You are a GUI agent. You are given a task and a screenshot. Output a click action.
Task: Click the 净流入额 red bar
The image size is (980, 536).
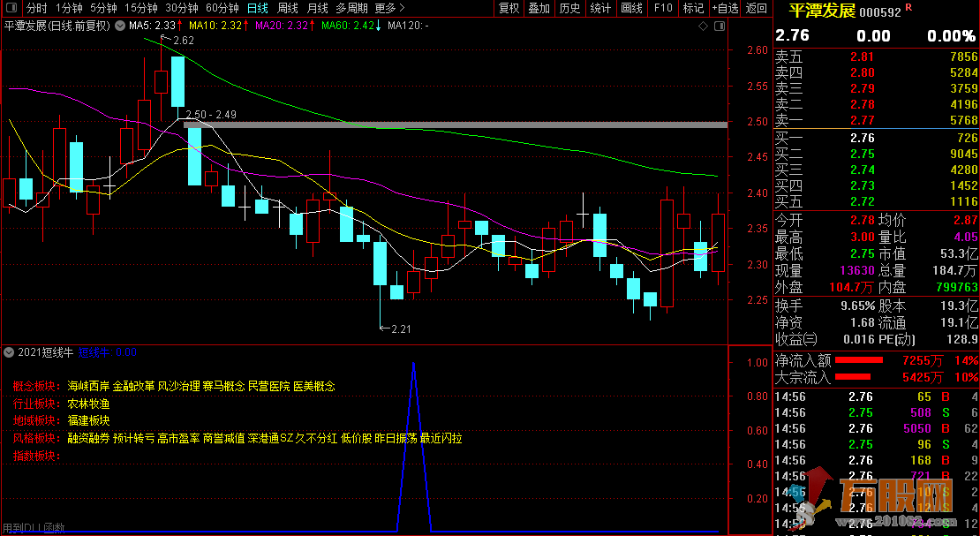coord(859,360)
